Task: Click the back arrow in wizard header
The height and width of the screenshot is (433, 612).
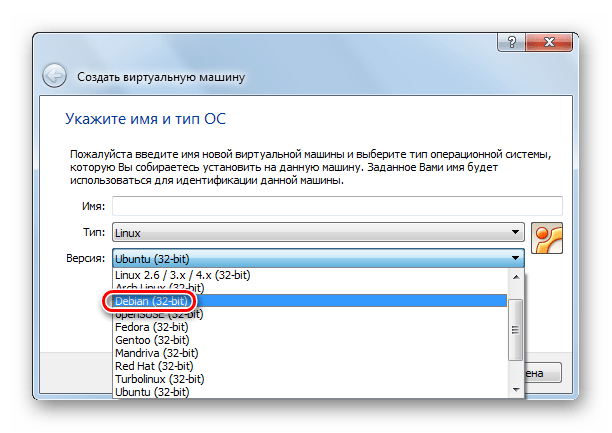Action: tap(55, 76)
